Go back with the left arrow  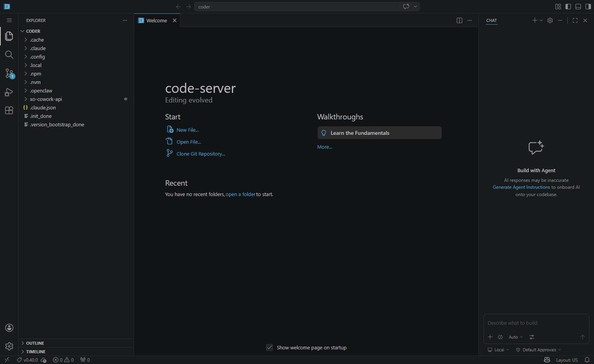178,7
